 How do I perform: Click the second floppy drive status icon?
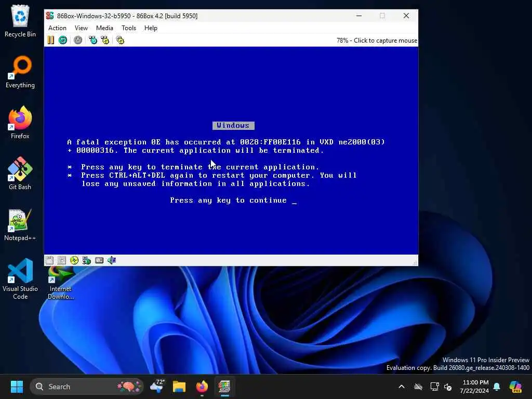[62, 260]
